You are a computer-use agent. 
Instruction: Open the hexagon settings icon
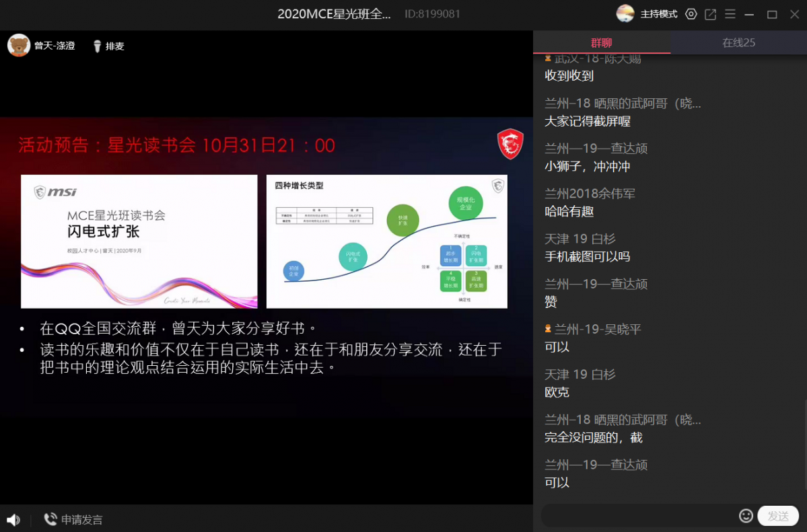click(691, 14)
